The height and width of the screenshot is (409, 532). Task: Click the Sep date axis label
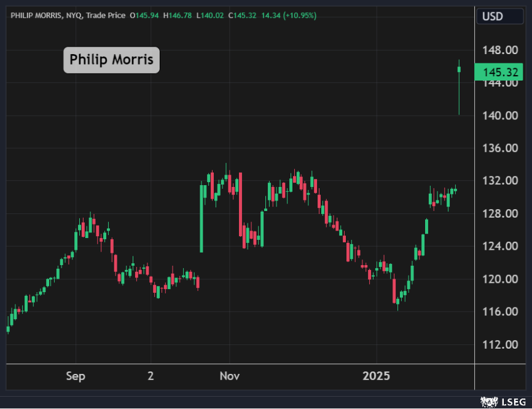pos(76,376)
